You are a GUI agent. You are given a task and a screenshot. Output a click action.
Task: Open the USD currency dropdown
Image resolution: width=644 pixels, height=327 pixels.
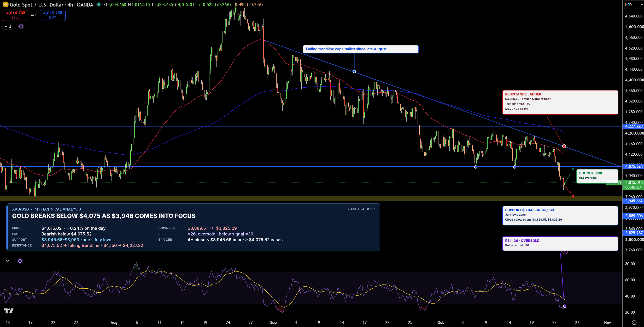pyautogui.click(x=634, y=5)
